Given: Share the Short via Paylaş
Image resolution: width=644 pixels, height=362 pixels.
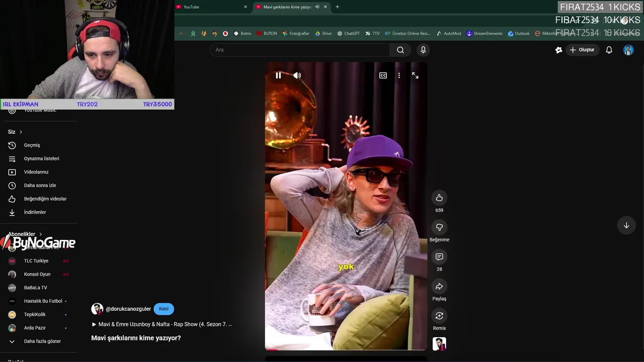Looking at the screenshot, I should (x=439, y=287).
